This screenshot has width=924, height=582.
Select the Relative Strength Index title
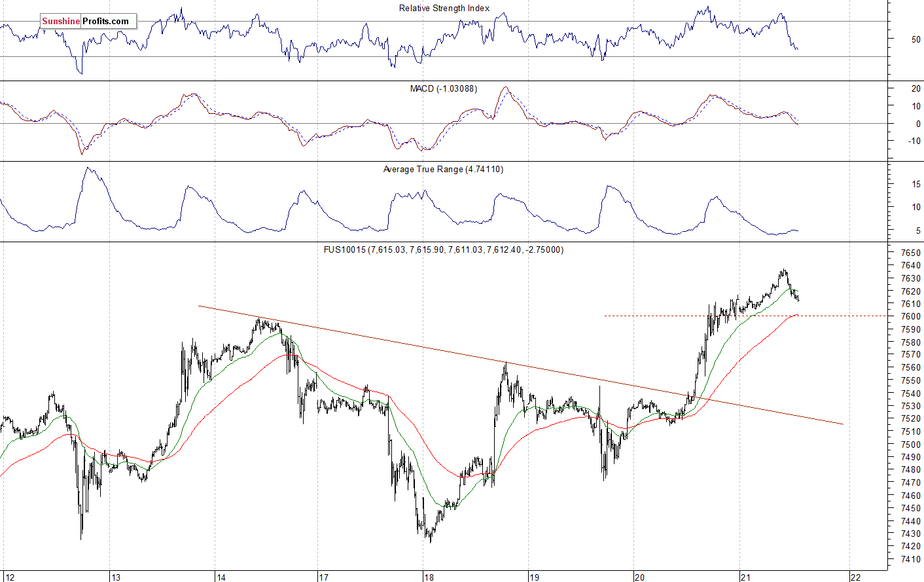click(x=444, y=9)
